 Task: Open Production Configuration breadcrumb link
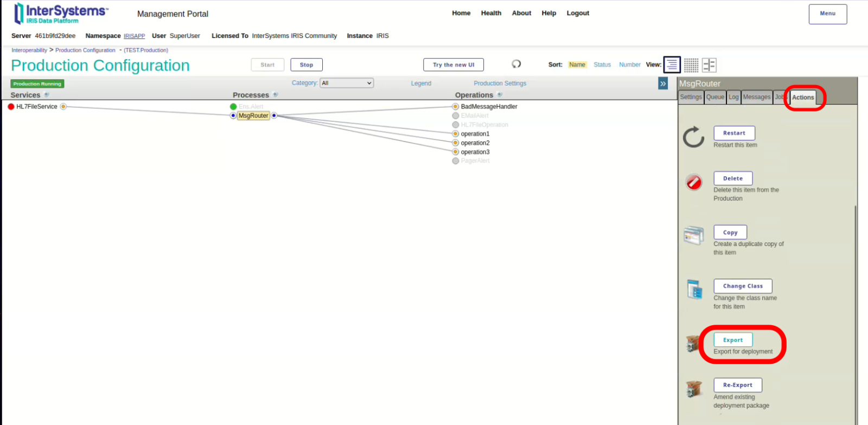[x=85, y=50]
